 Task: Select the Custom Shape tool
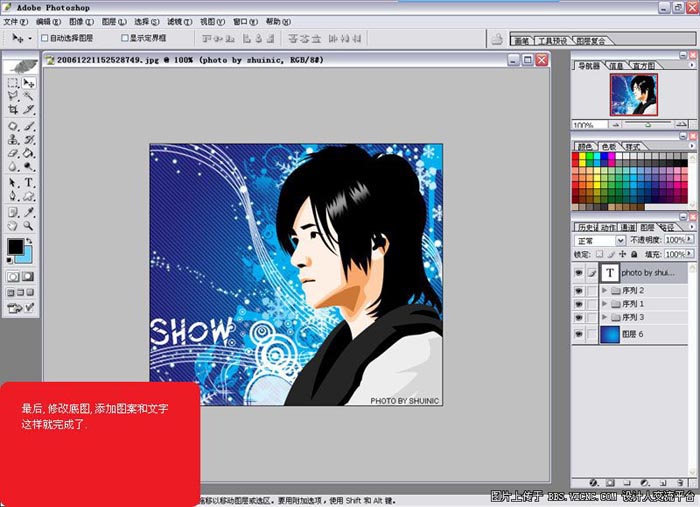point(29,196)
